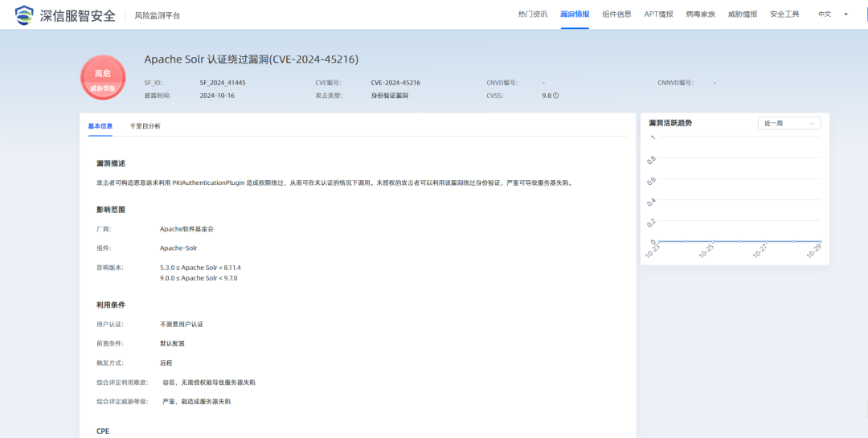Open the 漏洞情报 menu
The image size is (868, 438).
tap(575, 14)
